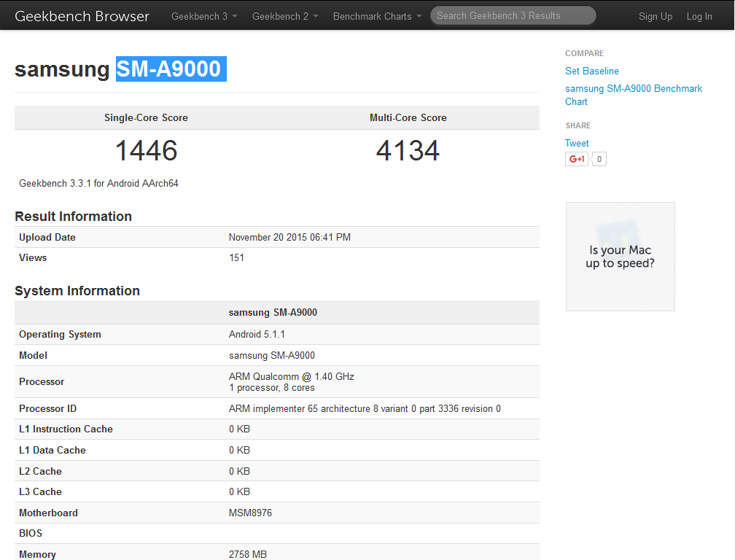Click the Set Baseline link
Screen dimensions: 735x560
pyautogui.click(x=591, y=71)
